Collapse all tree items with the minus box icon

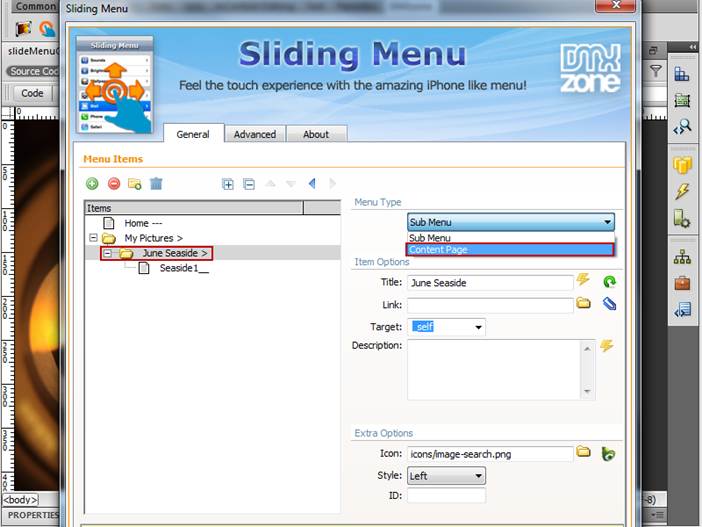click(x=249, y=184)
